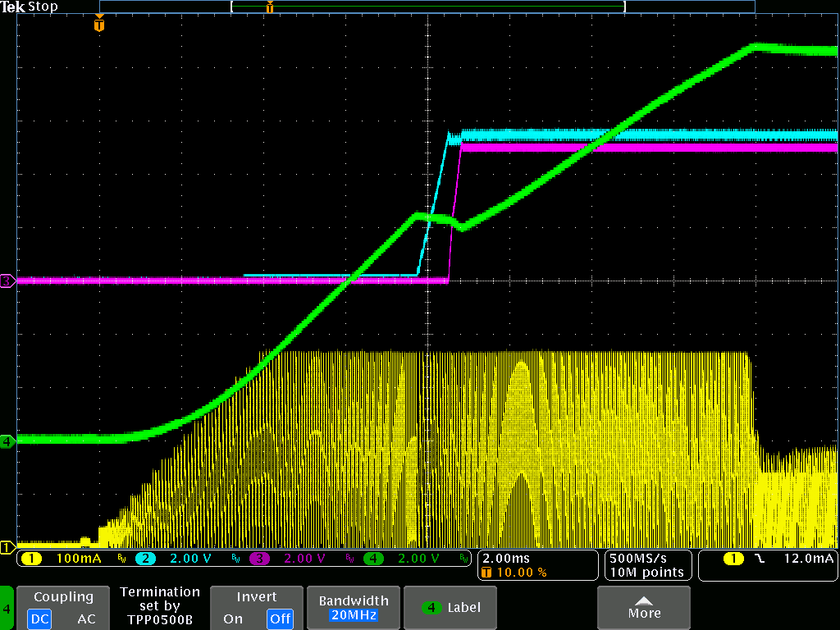840x630 pixels.
Task: Open the Bandwidth 20MHz selection
Action: coord(354,608)
